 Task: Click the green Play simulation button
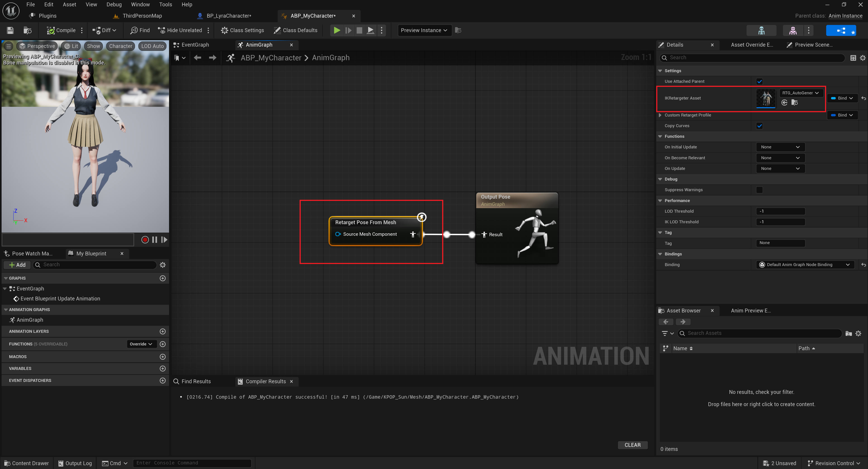point(337,30)
